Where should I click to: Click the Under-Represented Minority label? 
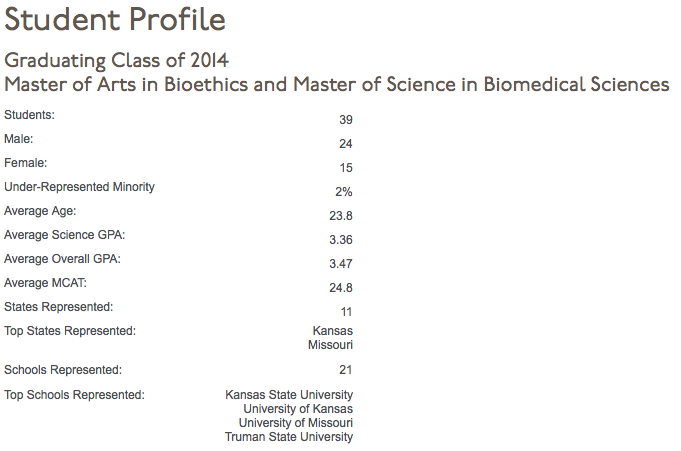pos(80,187)
